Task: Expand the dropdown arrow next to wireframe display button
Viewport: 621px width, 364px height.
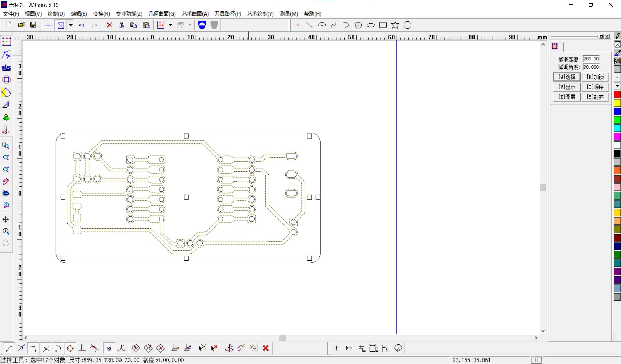Action: 71,25
